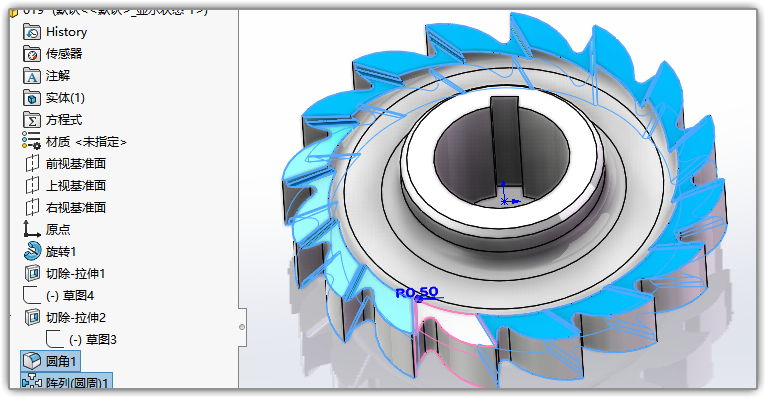Click the 注解 annotations icon
Image resolution: width=766 pixels, height=398 pixels.
pyautogui.click(x=32, y=76)
